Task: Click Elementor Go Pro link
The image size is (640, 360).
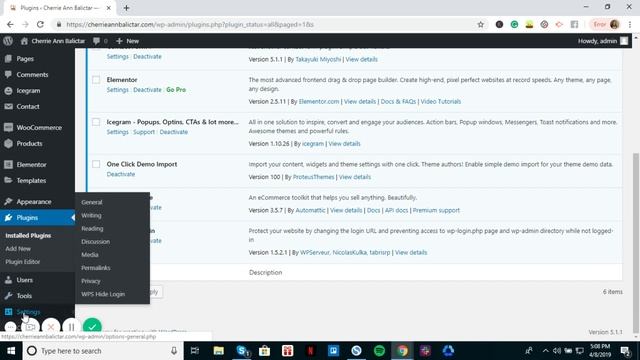Action: 176,90
